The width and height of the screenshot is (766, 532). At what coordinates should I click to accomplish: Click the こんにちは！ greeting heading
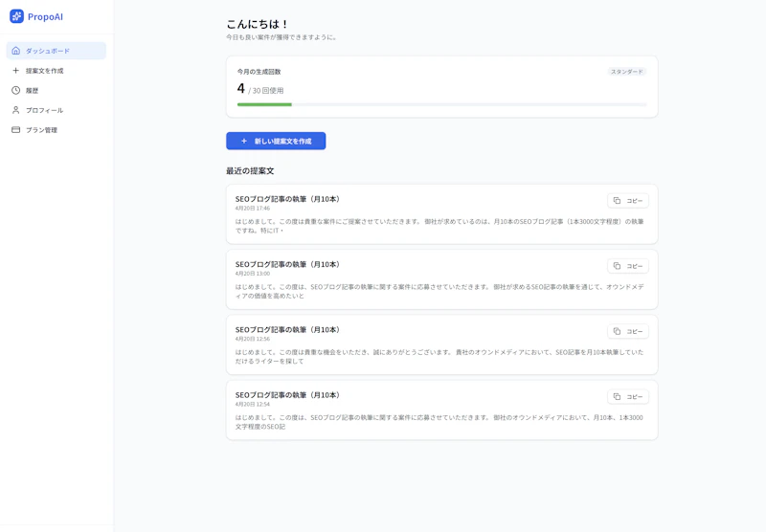(258, 24)
